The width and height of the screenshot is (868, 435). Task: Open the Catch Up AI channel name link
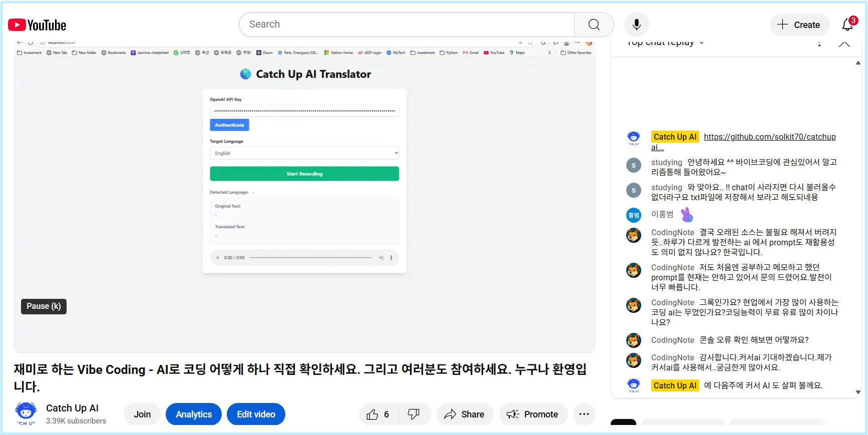click(x=72, y=408)
